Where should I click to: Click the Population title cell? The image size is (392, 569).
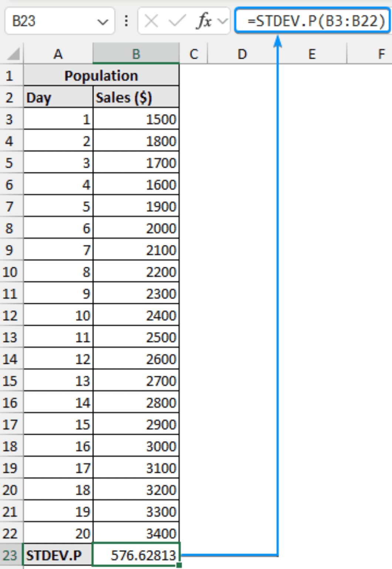101,76
